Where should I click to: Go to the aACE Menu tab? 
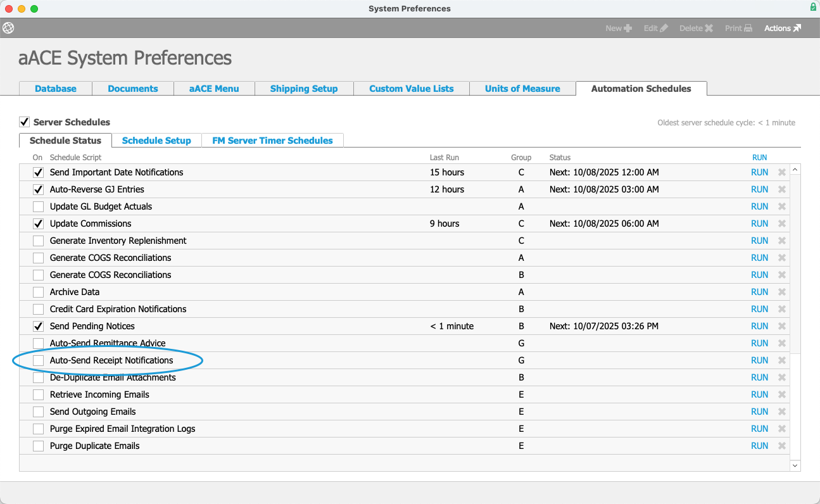pos(214,89)
